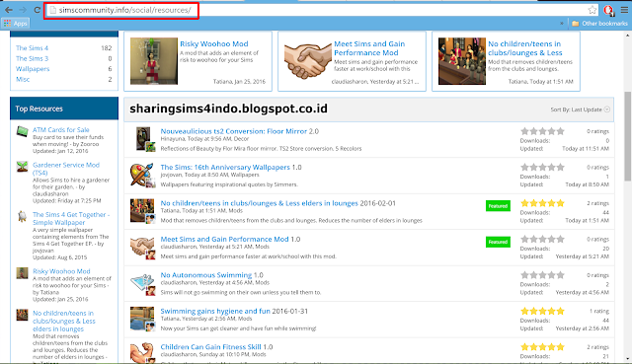The width and height of the screenshot is (632, 364).
Task: Open ATM Cards for Sale in Top Resources
Action: pos(61,129)
